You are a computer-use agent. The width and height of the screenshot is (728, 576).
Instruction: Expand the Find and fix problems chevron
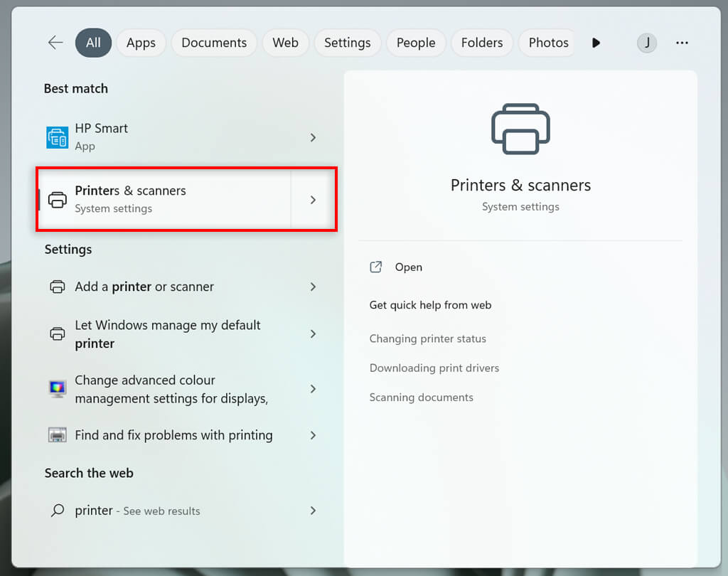point(313,435)
